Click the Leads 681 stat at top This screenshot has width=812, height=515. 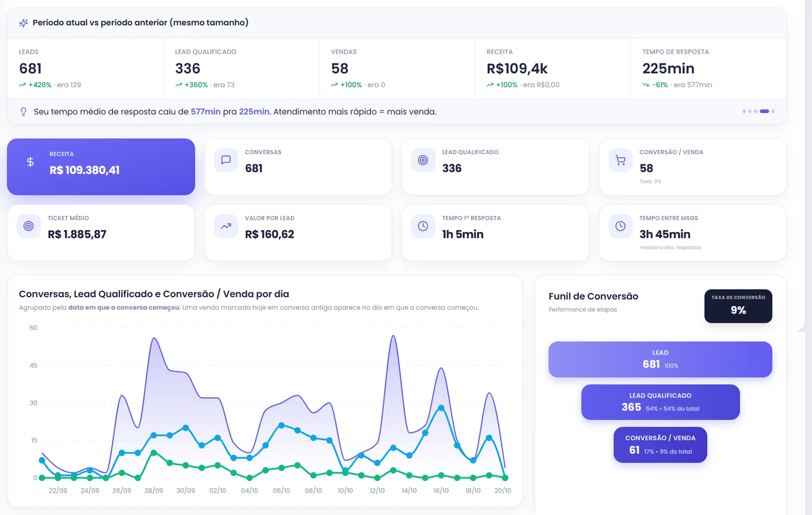pyautogui.click(x=85, y=68)
